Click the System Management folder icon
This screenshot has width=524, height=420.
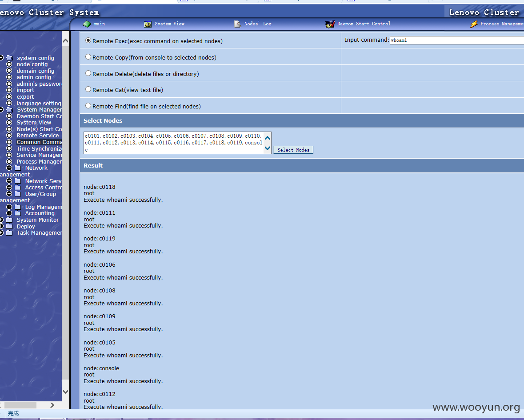tap(10, 110)
